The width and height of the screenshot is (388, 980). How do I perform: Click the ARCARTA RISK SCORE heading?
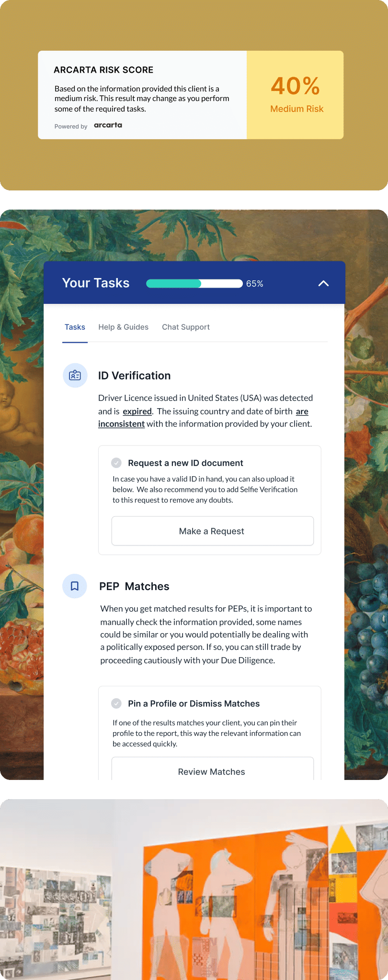pyautogui.click(x=103, y=70)
